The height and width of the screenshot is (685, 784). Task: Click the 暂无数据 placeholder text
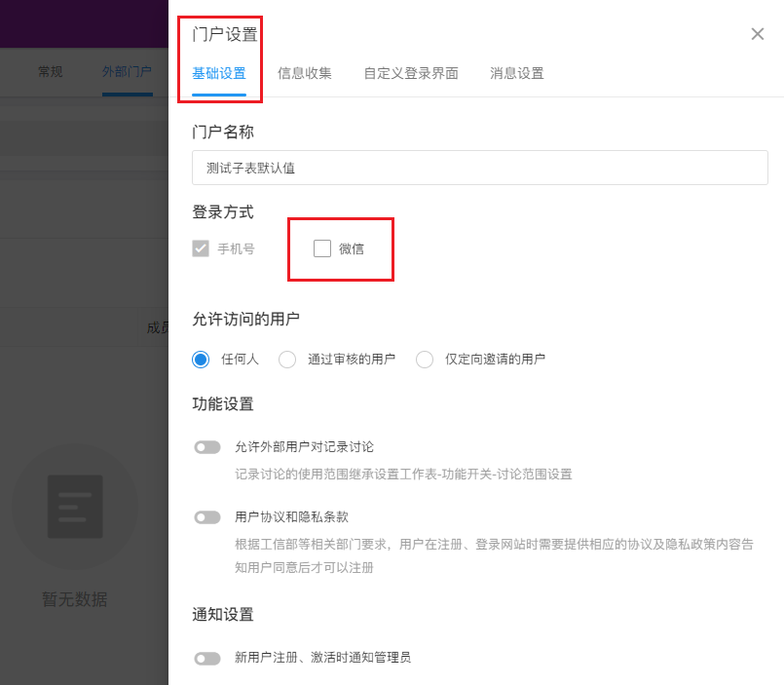pos(74,599)
